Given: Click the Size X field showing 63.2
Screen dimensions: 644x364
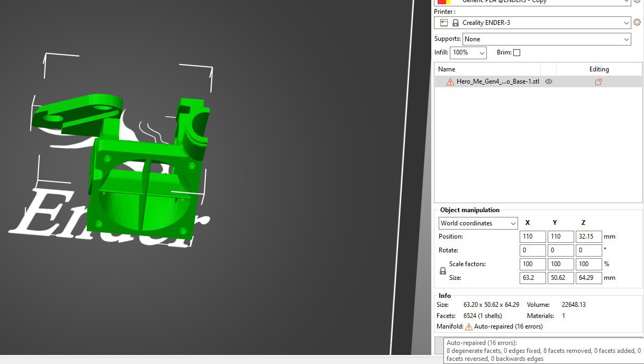Looking at the screenshot, I should [532, 278].
